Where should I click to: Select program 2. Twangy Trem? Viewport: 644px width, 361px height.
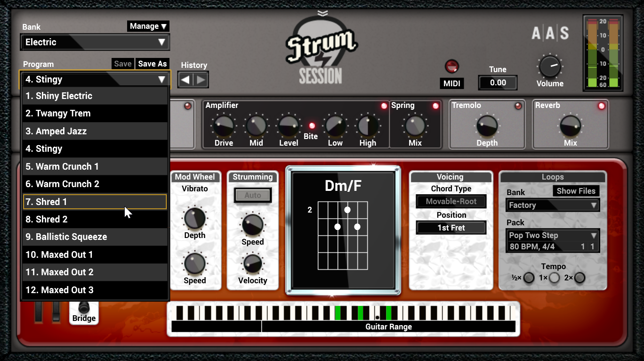tap(95, 113)
